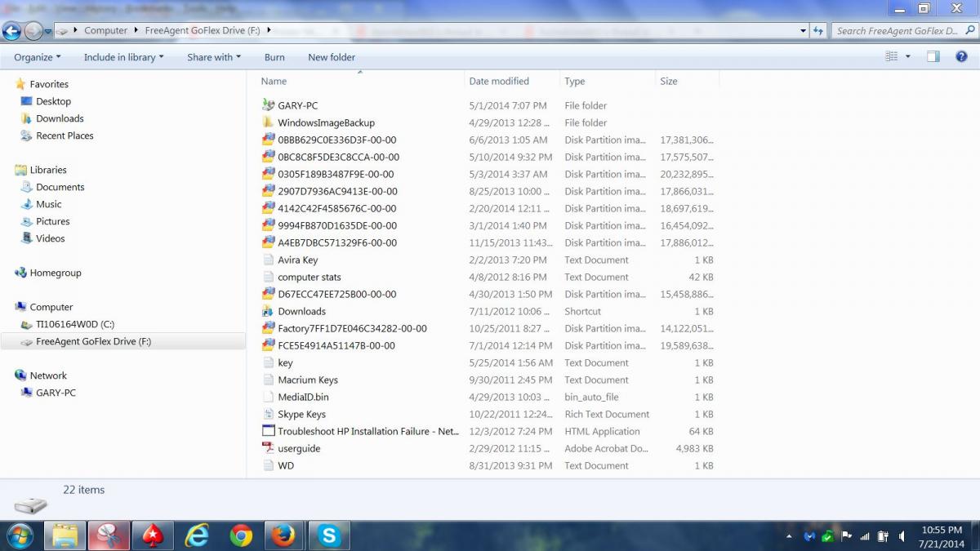Sort by the Name column header
Image resolution: width=980 pixels, height=551 pixels.
pos(274,81)
